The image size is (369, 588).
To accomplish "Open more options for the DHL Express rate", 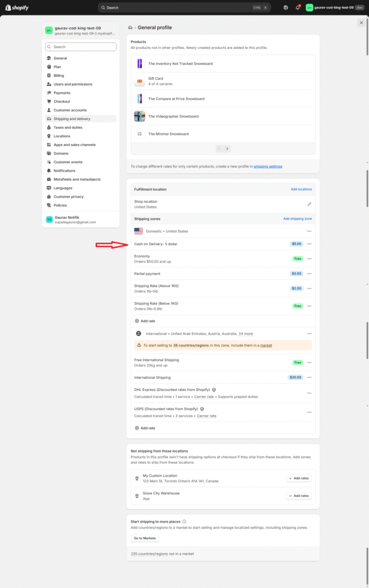I will pos(309,393).
